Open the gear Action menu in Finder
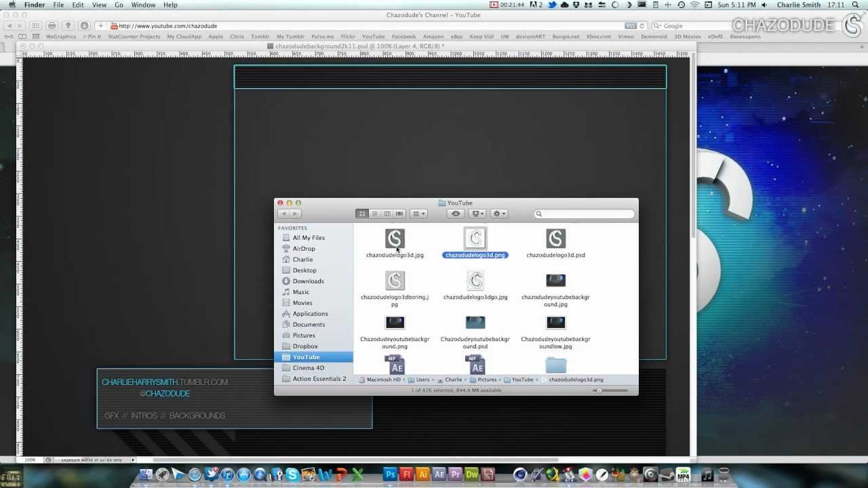 tap(499, 213)
